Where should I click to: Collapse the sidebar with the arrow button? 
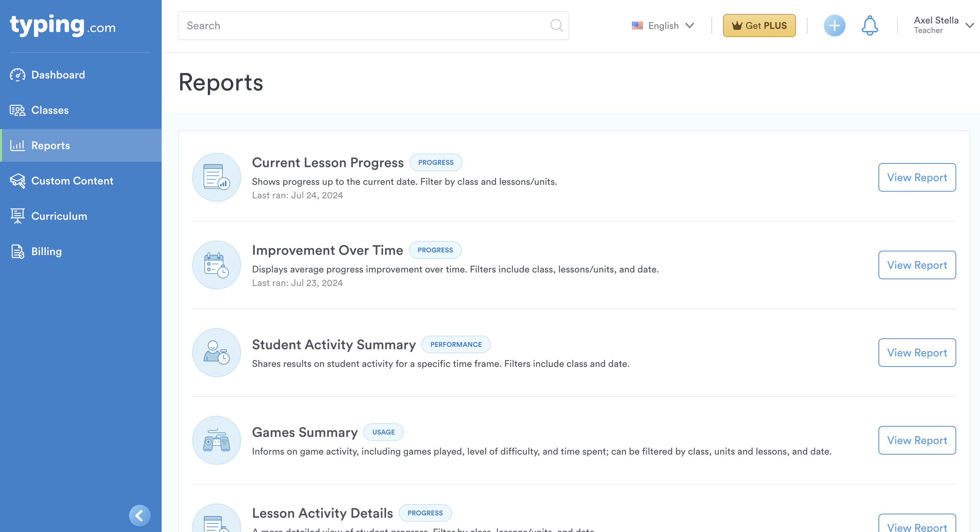[x=140, y=516]
